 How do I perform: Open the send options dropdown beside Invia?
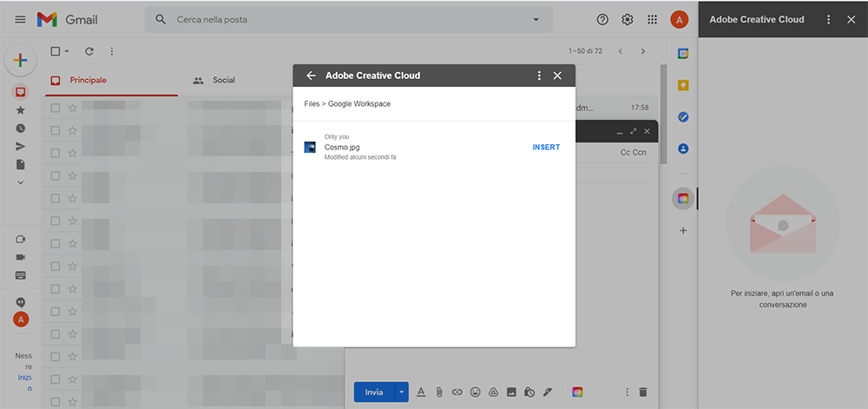click(401, 393)
